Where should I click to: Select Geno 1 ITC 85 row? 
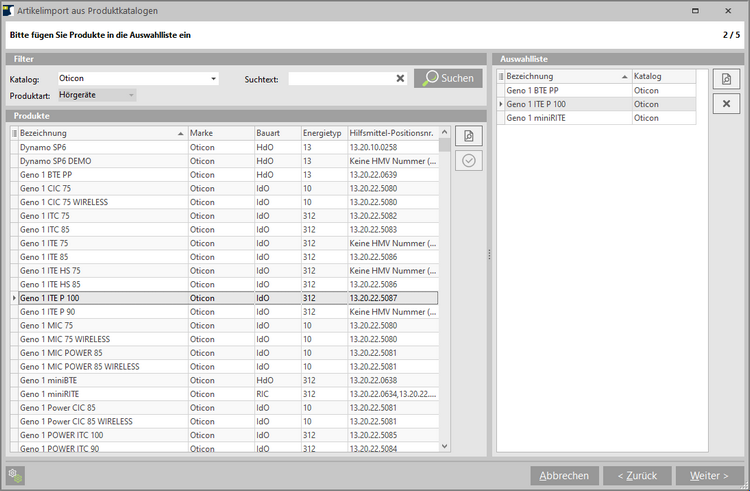point(224,229)
